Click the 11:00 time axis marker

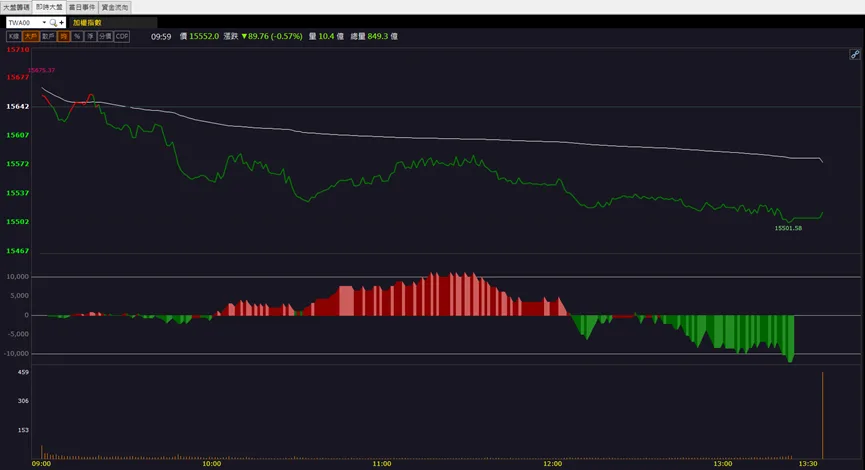[x=382, y=464]
